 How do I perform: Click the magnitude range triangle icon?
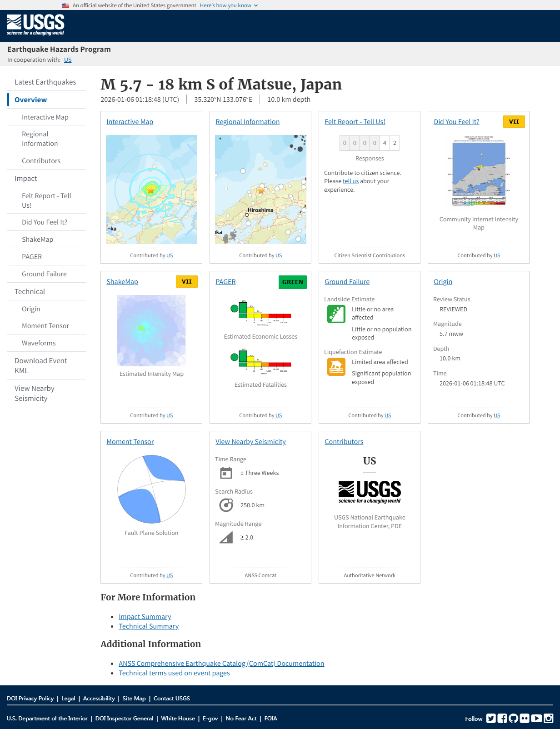pos(226,538)
